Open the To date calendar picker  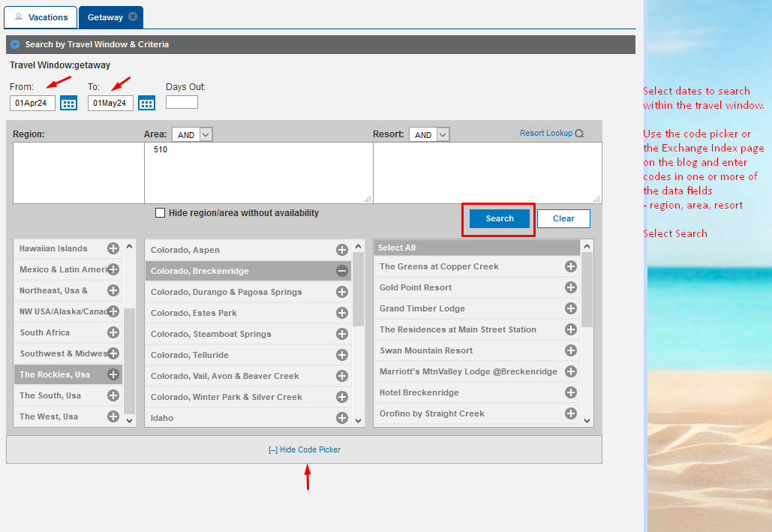pyautogui.click(x=147, y=104)
